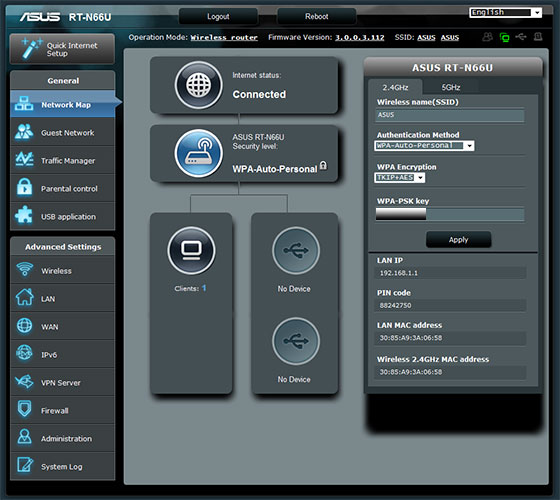Image resolution: width=560 pixels, height=500 pixels.
Task: Click the security lock icon beside WPA-Auto-Personal
Action: tap(323, 166)
